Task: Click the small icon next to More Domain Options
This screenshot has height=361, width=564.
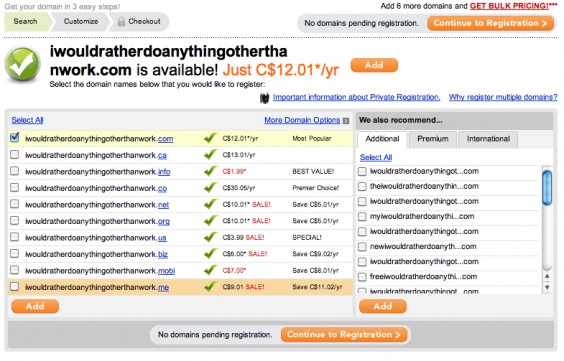Action: point(346,121)
